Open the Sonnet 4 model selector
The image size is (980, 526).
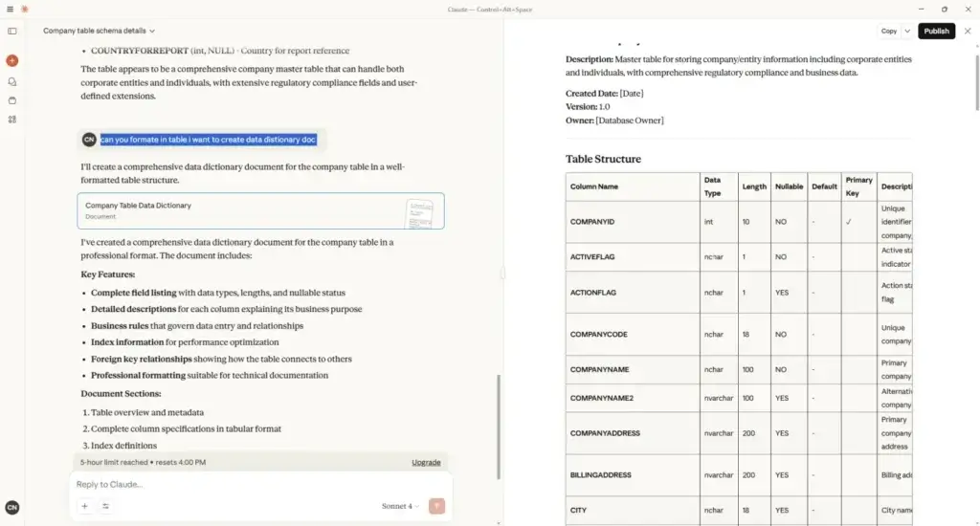pos(402,506)
